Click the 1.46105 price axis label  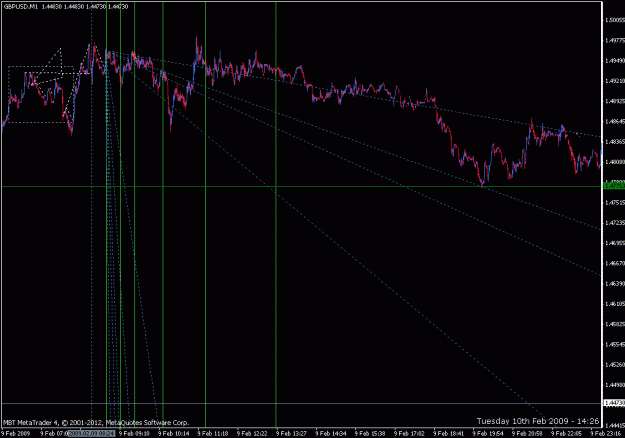(x=615, y=304)
